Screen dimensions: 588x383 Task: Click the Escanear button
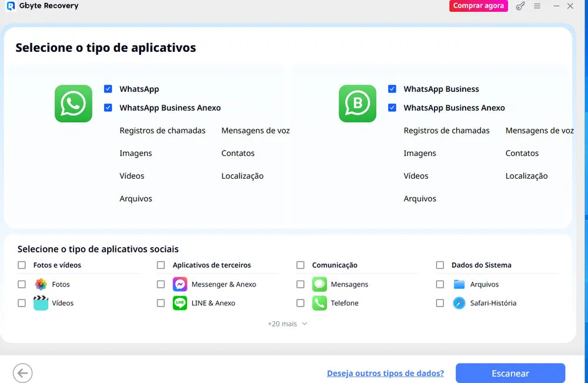click(510, 373)
